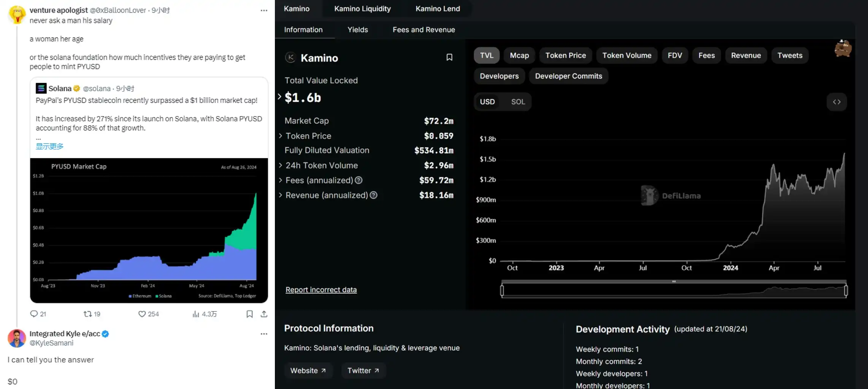Image resolution: width=868 pixels, height=389 pixels.
Task: Click the right handle of chart range slider
Action: coord(846,291)
